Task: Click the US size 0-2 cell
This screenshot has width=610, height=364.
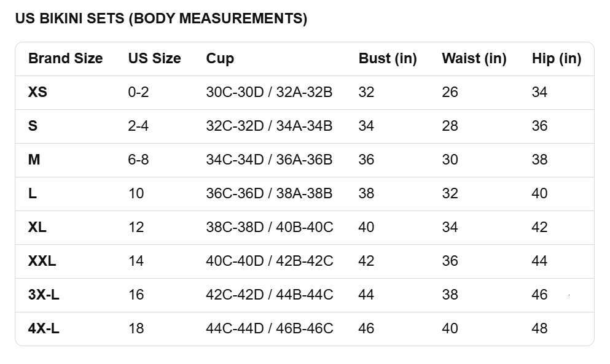Action: [138, 93]
